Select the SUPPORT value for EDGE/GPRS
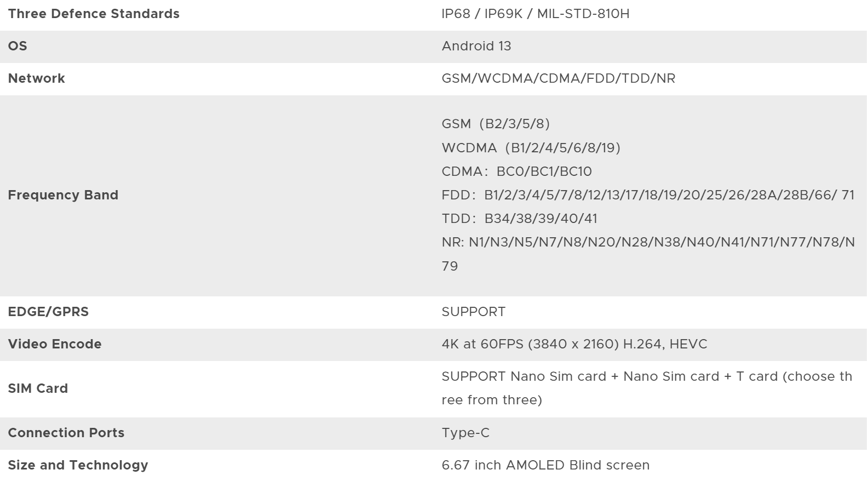This screenshot has width=868, height=481. 473,312
